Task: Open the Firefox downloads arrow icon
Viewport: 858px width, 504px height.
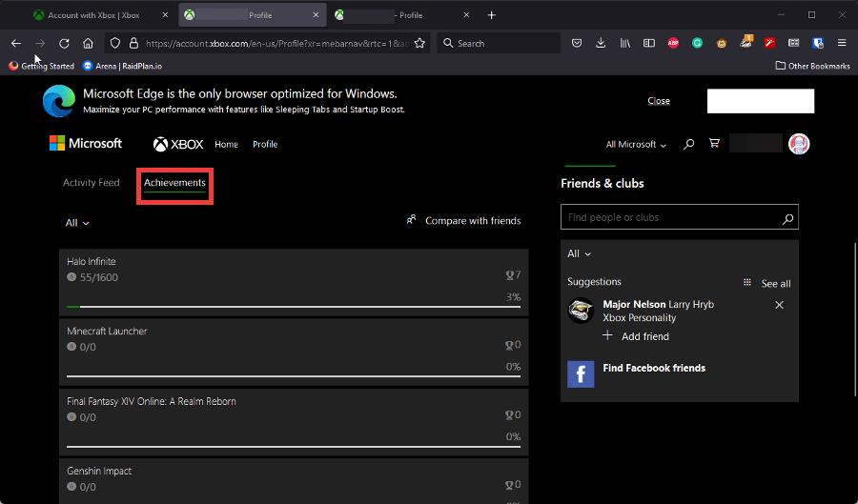Action: tap(601, 43)
